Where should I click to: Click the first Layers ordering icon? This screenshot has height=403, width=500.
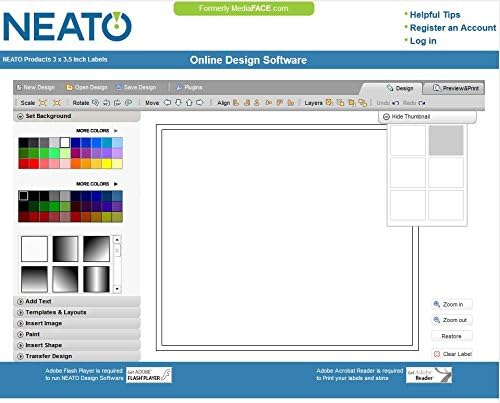[x=329, y=103]
